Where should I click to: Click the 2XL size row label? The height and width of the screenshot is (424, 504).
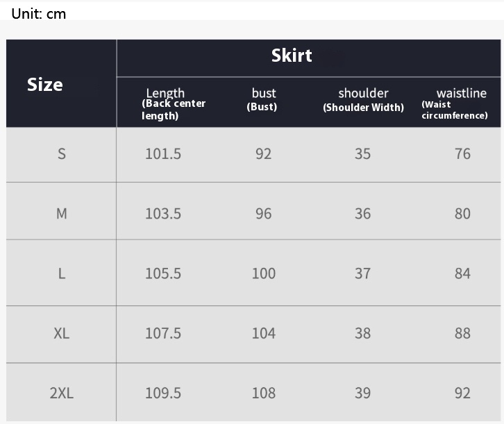click(62, 393)
